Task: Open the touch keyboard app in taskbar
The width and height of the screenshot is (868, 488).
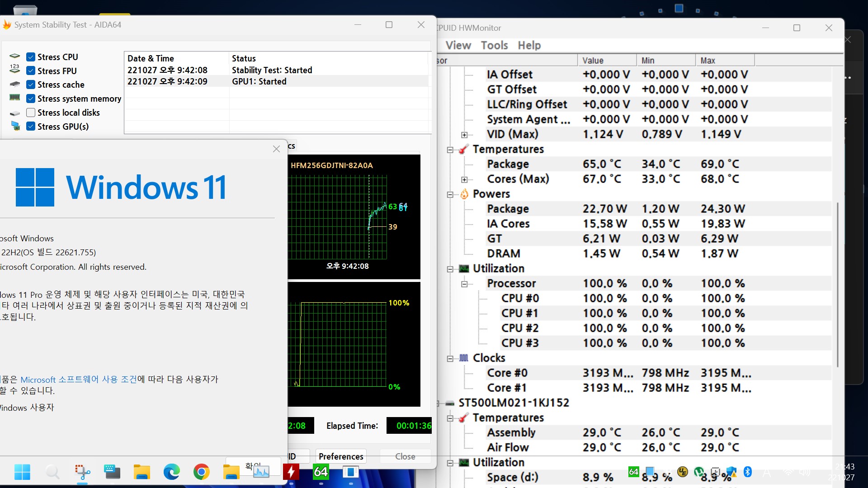Action: (112, 472)
